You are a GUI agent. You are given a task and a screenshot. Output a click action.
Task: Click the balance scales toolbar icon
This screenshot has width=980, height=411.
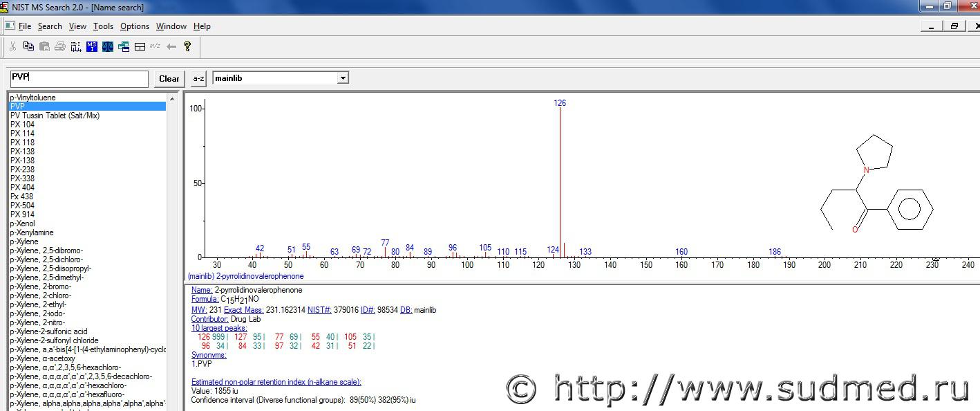click(x=108, y=46)
